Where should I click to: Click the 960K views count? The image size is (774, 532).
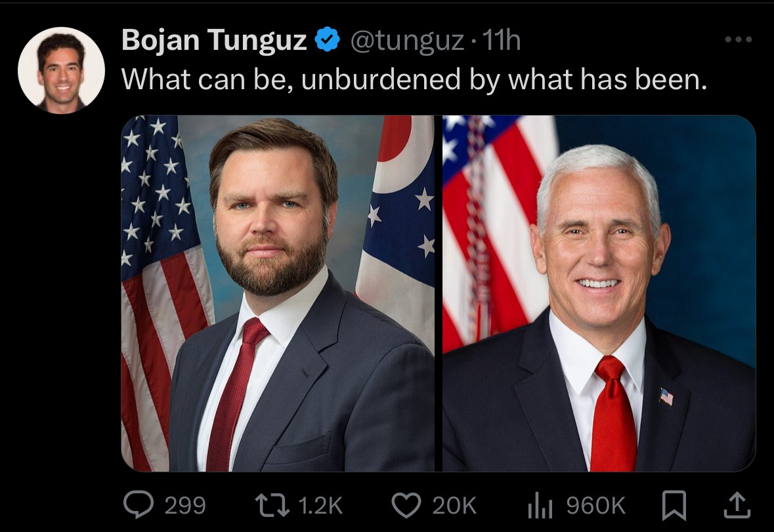point(596,506)
